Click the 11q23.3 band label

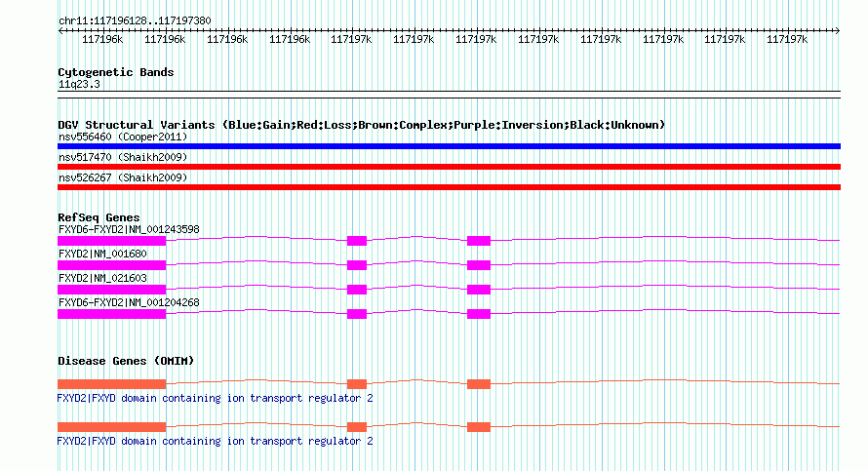[x=79, y=85]
